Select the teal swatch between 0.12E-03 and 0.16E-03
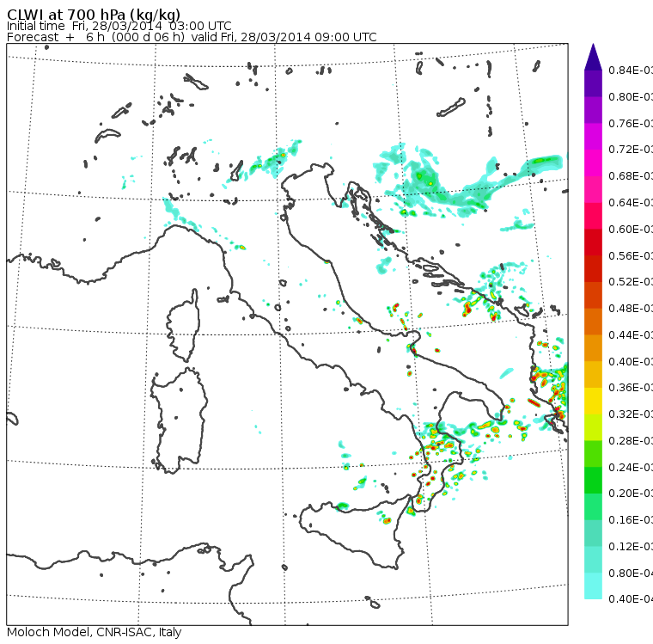The height and width of the screenshot is (644, 653). 593,533
